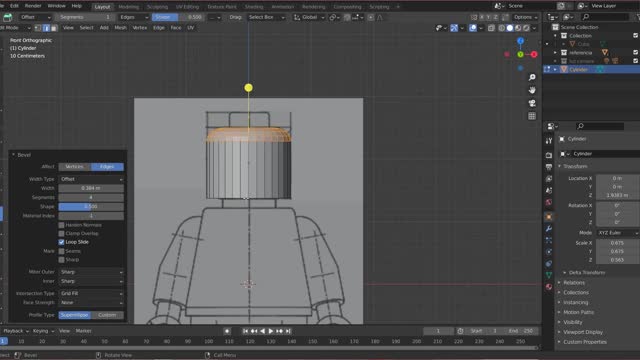
Task: Open the Physics properties tab icon
Action: click(x=549, y=252)
